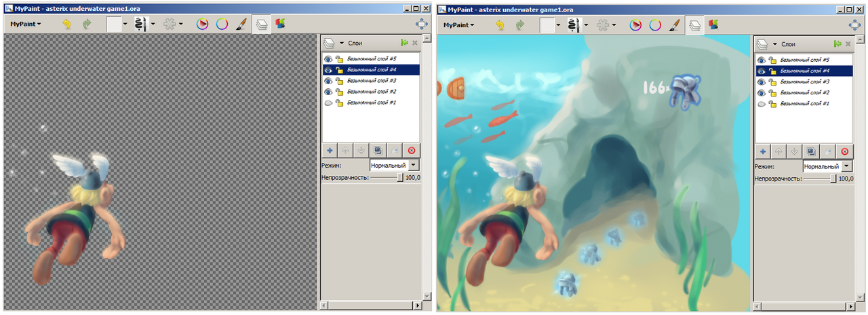
Task: Click the current color swatch in right window toolbar
Action: coord(547,24)
